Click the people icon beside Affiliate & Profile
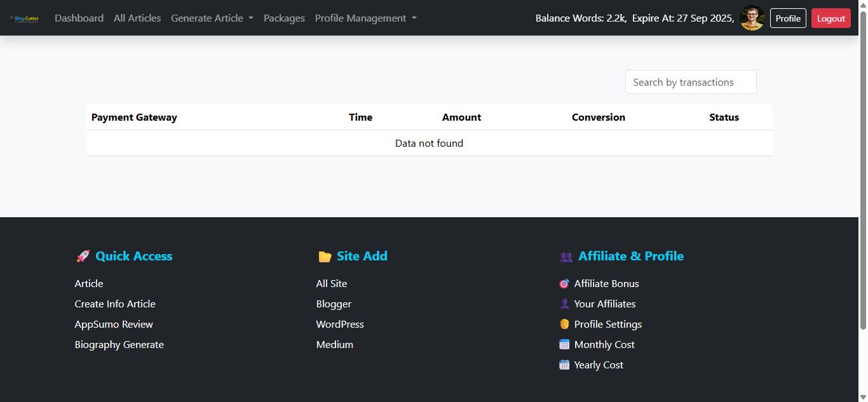 (566, 257)
